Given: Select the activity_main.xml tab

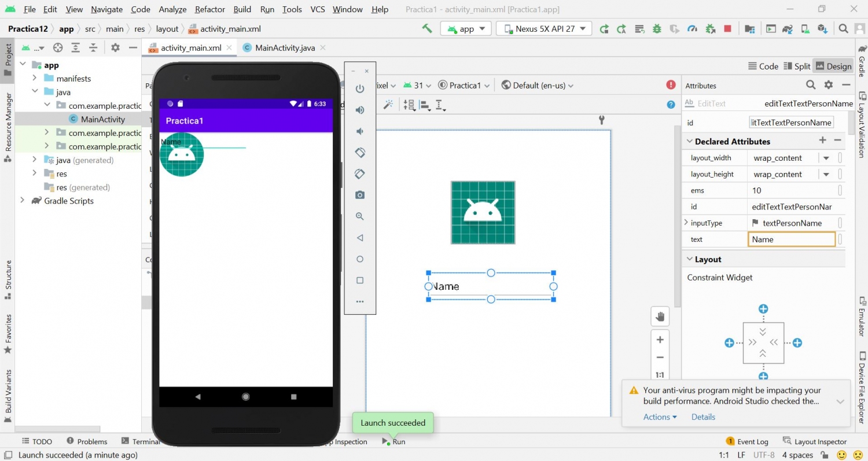Looking at the screenshot, I should 191,48.
